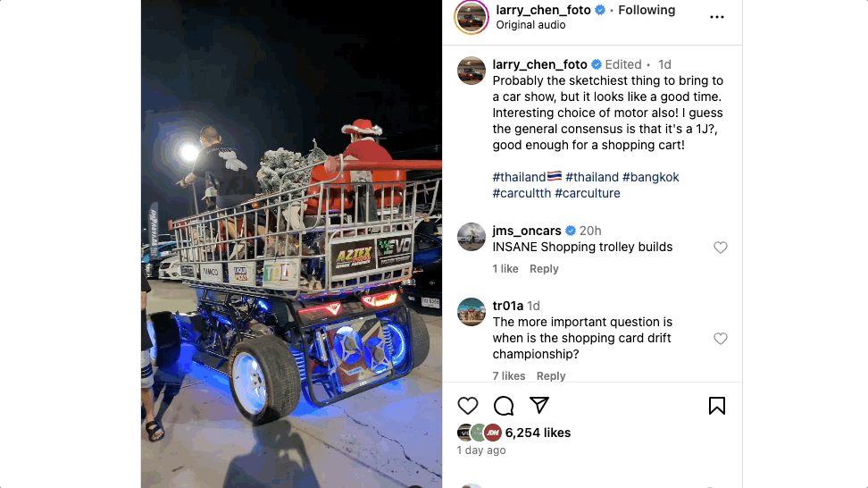The image size is (868, 488).
Task: Open the tr01a profile avatar
Action: pyautogui.click(x=472, y=312)
